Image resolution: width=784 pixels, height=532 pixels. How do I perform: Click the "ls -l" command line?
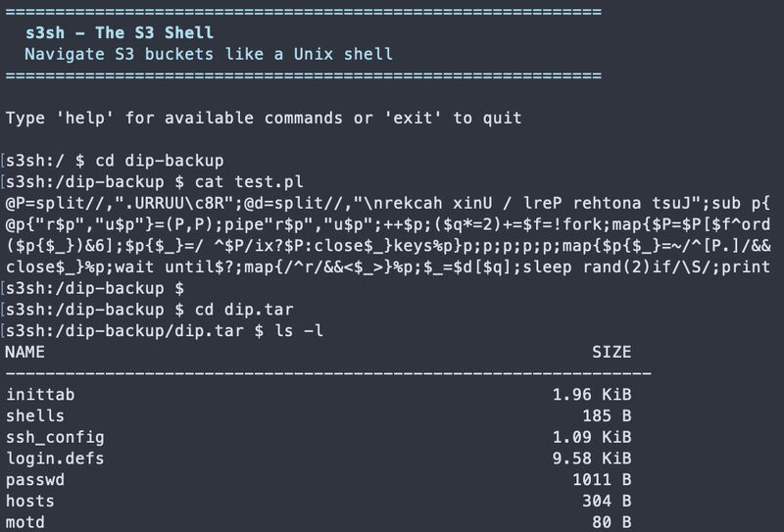click(163, 331)
